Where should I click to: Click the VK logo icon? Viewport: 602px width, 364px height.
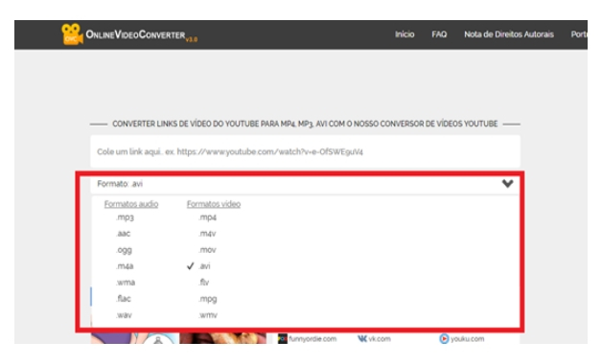pos(362,339)
